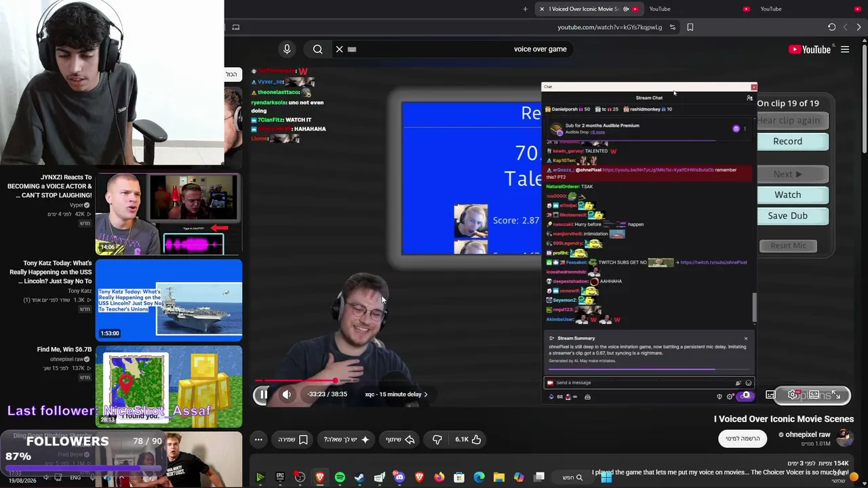Open Task View from the taskbar

(539, 477)
